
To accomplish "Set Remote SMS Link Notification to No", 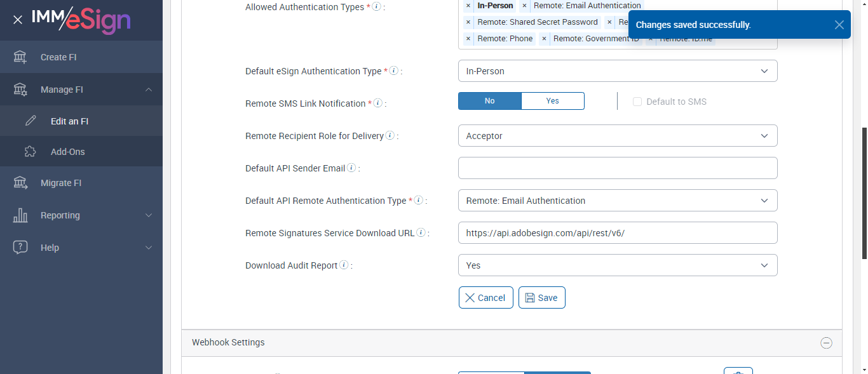I will click(489, 101).
